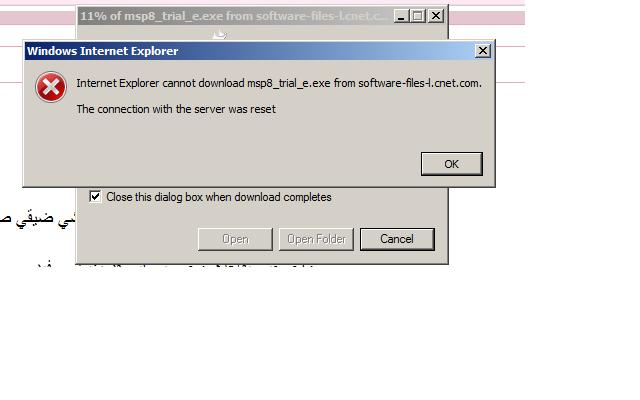The height and width of the screenshot is (400, 640).
Task: Click 'The connection with the server was reset' text
Action: [176, 109]
